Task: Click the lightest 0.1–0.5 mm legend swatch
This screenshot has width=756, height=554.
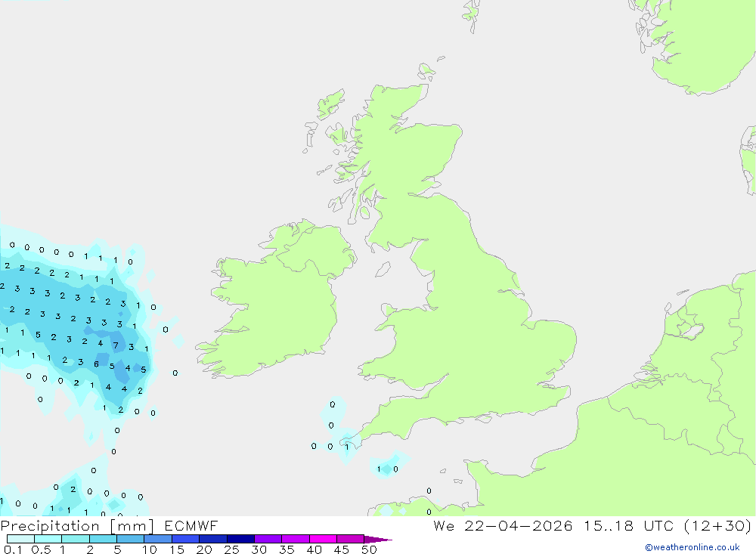Action: pos(20,539)
